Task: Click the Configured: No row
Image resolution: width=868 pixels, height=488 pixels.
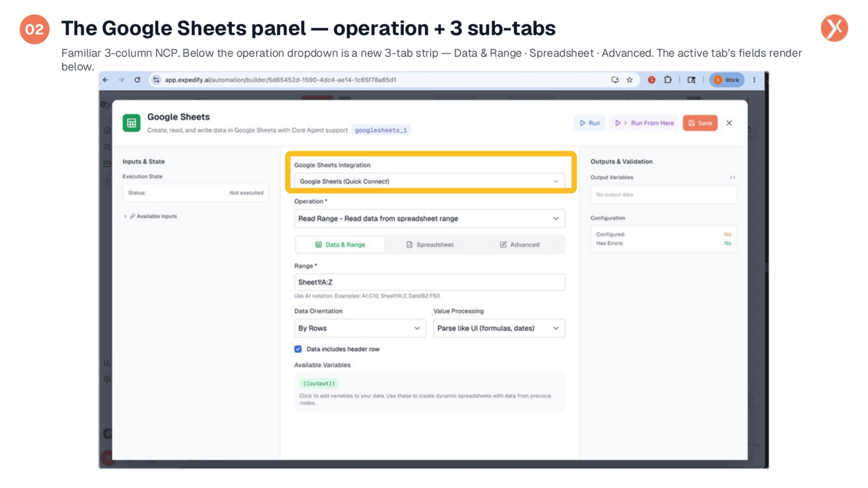Action: point(663,235)
